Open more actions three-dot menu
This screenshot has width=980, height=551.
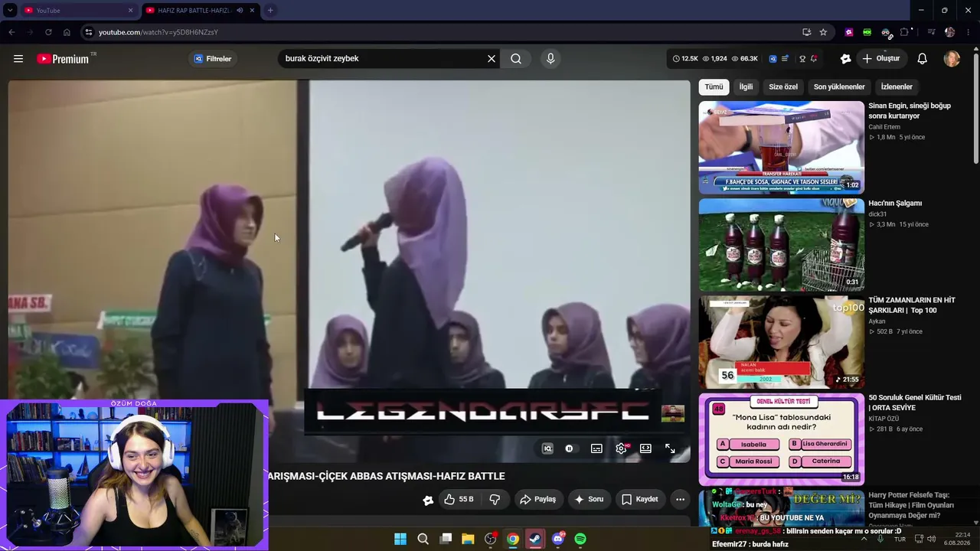pos(680,500)
